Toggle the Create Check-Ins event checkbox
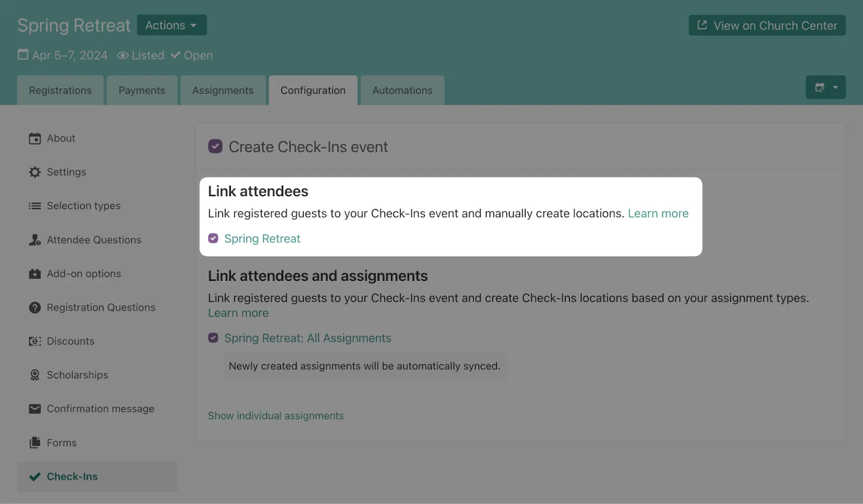This screenshot has width=863, height=504. click(215, 147)
